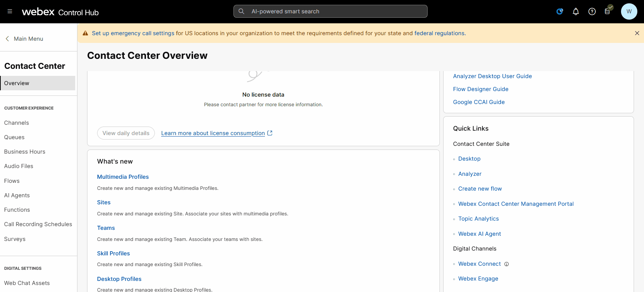
Task: Click the Webex AI Assistant icon
Action: click(560, 11)
